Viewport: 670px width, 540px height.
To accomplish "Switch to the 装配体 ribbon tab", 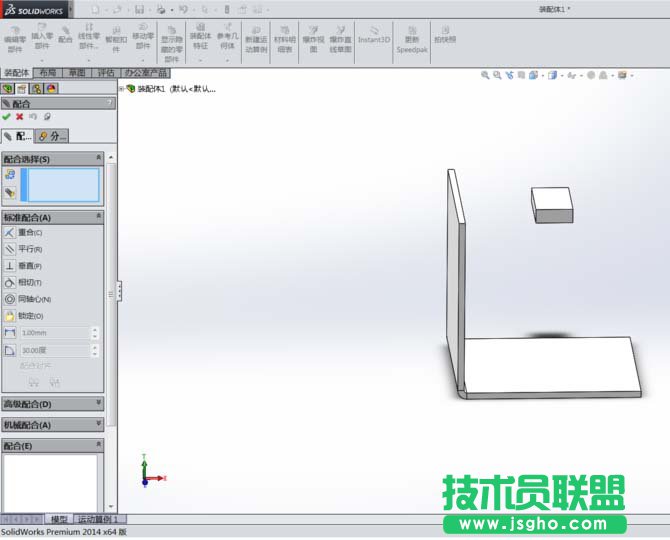I will coord(17,73).
